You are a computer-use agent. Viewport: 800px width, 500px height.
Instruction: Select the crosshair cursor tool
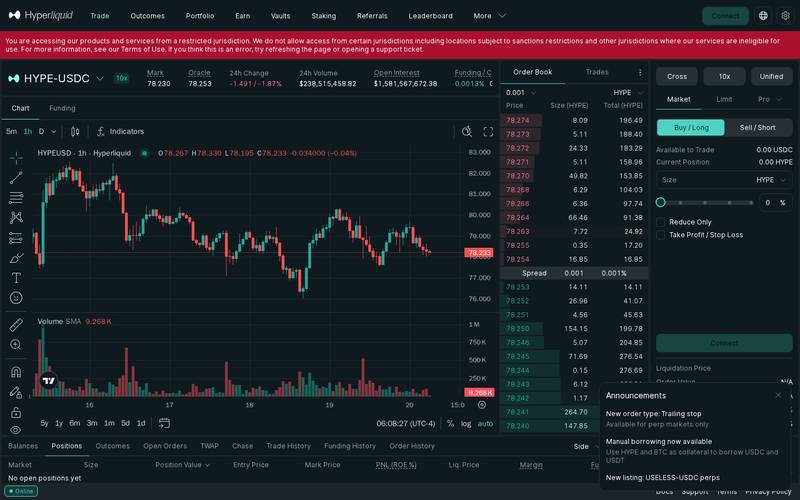coord(16,158)
